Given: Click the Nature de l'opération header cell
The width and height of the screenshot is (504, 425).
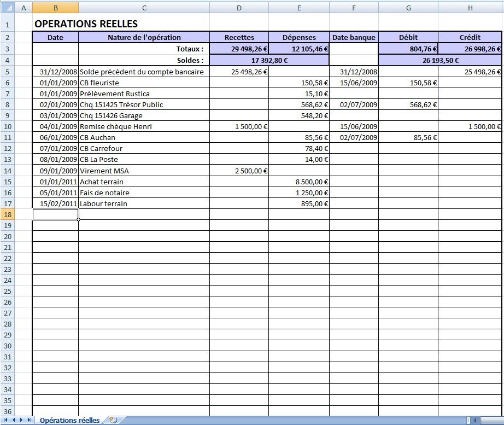Looking at the screenshot, I should [x=144, y=37].
